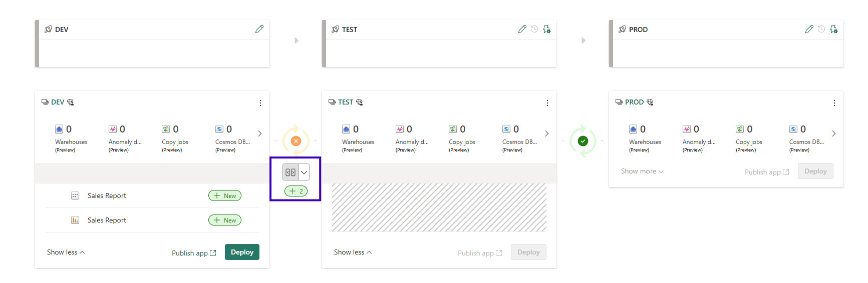Click the pencil edit icon on TEST stage

[x=522, y=29]
